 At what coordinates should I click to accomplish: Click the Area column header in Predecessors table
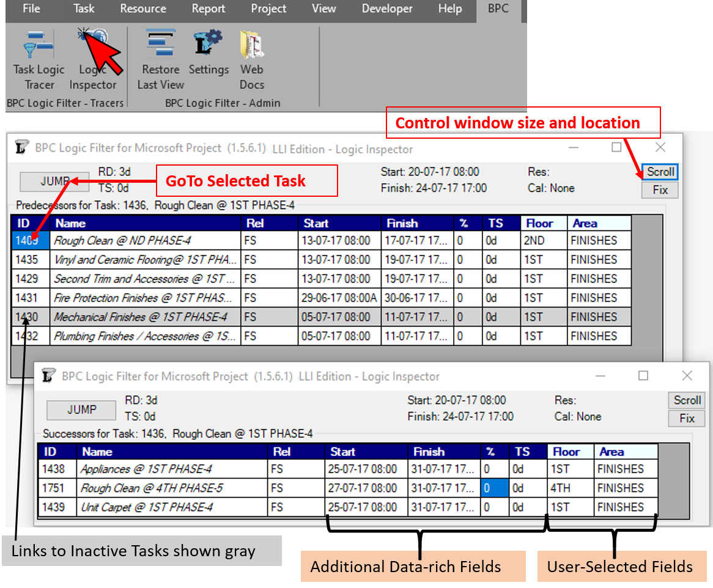[599, 223]
